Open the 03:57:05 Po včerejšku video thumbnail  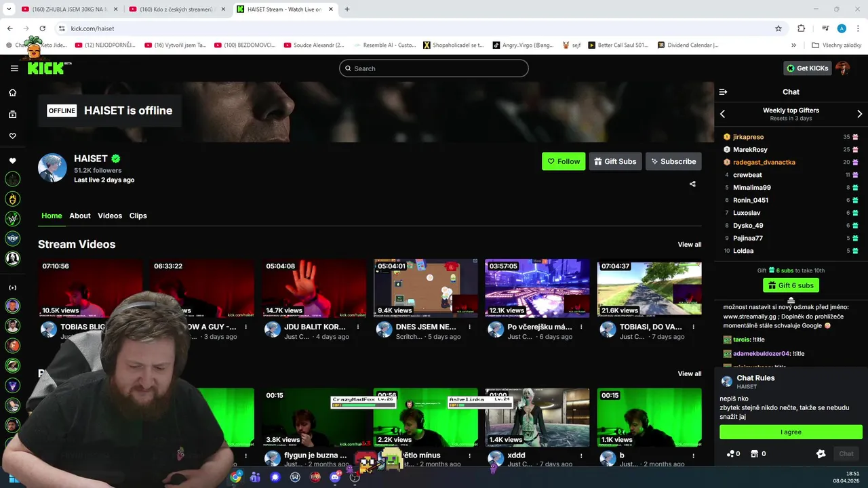click(537, 287)
